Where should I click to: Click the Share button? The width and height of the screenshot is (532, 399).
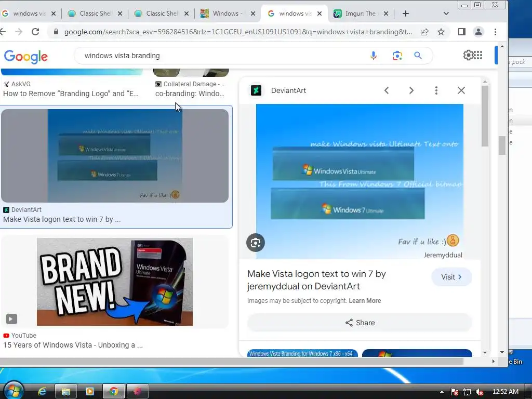point(360,323)
